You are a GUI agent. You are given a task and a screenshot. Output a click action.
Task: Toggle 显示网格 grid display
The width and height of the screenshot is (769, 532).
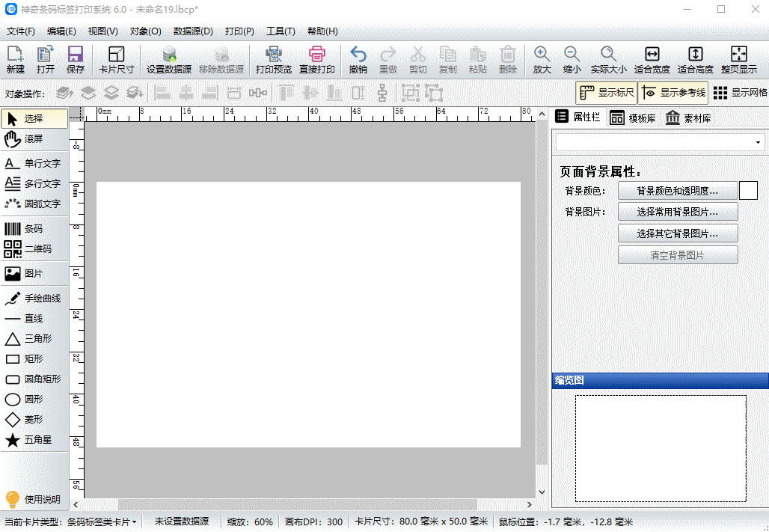740,92
